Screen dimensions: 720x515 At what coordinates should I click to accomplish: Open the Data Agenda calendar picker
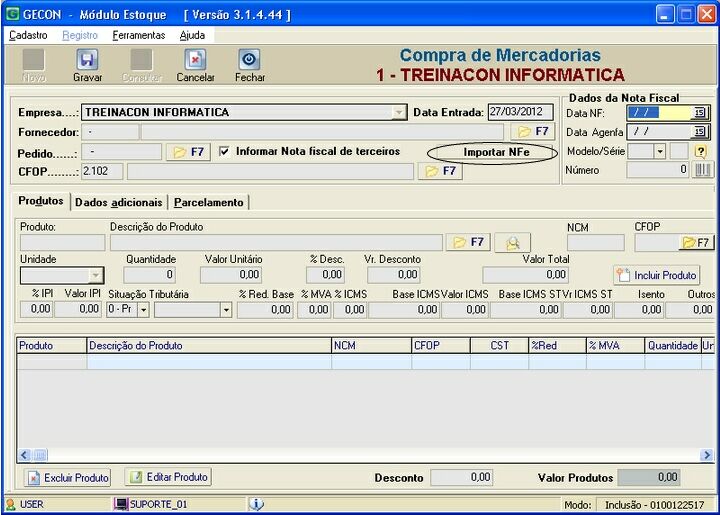tap(699, 132)
